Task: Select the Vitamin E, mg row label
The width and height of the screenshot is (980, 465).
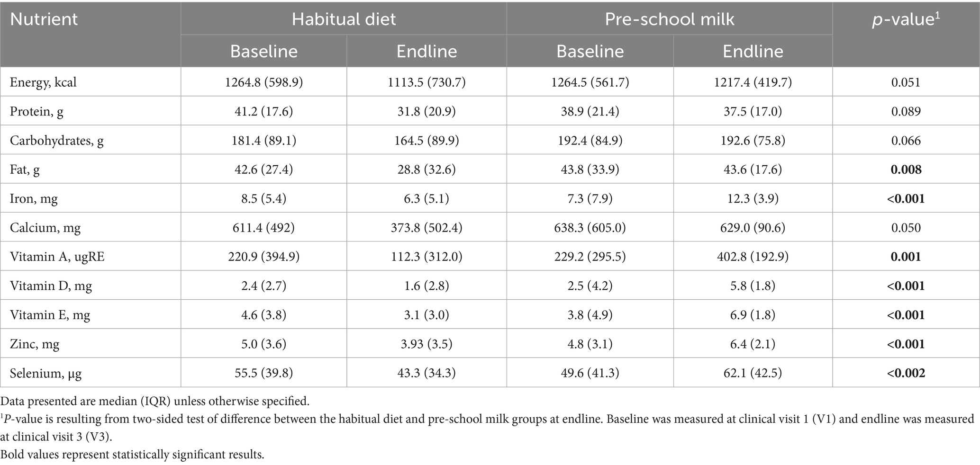Action: tap(50, 315)
